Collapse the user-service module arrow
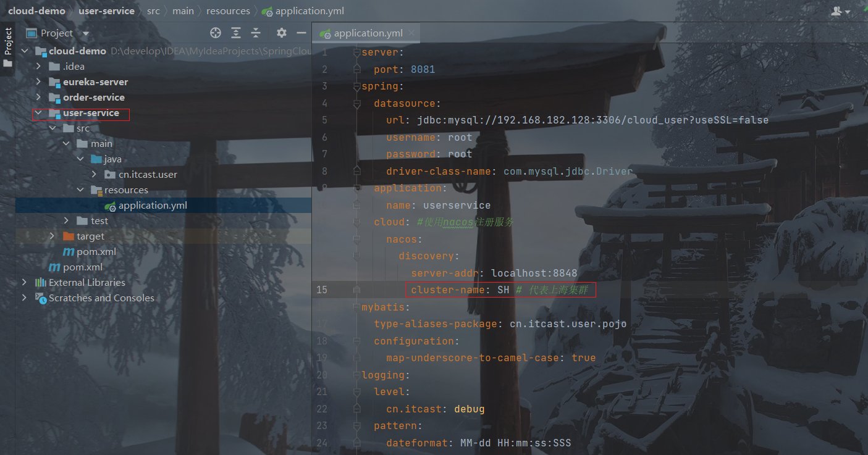Screen dimensions: 868x455 click(x=38, y=113)
